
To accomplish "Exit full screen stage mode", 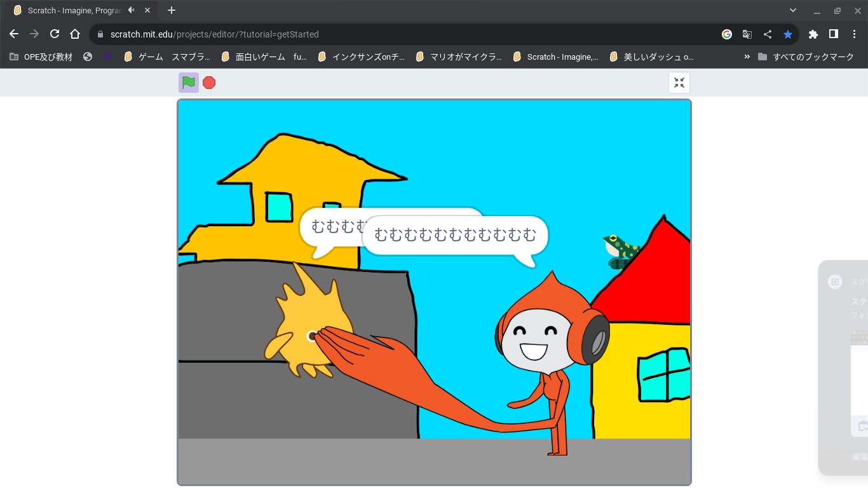I will click(x=679, y=83).
